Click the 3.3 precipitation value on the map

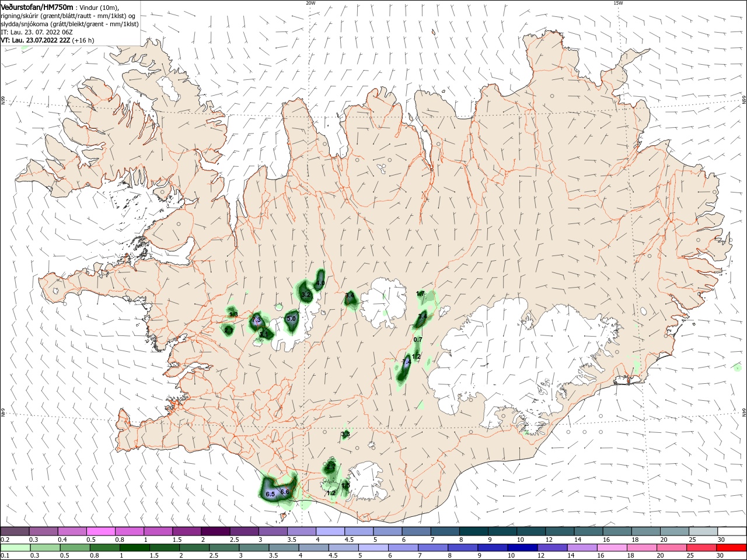[345, 434]
